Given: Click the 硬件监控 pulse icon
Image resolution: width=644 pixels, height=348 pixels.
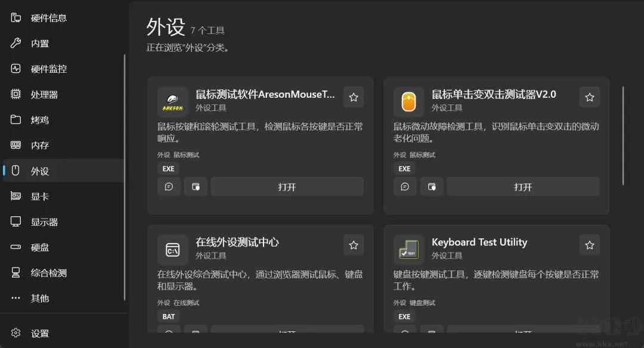Looking at the screenshot, I should tap(16, 68).
